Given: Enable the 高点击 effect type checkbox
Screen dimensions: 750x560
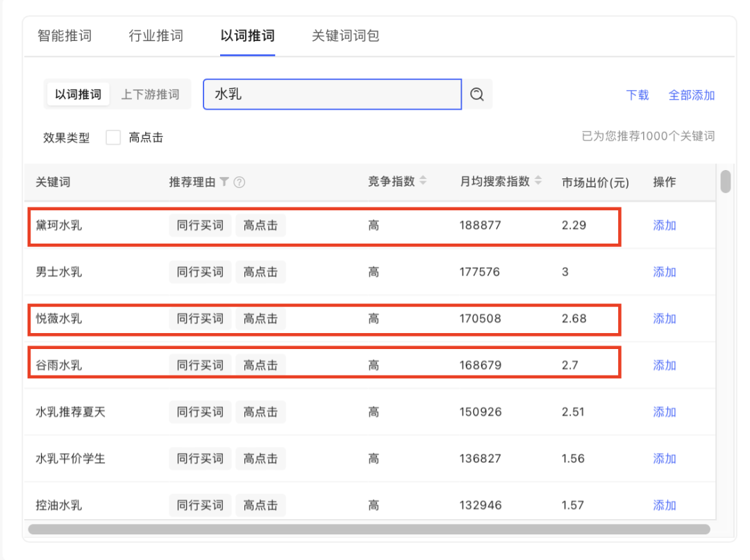Looking at the screenshot, I should point(113,137).
